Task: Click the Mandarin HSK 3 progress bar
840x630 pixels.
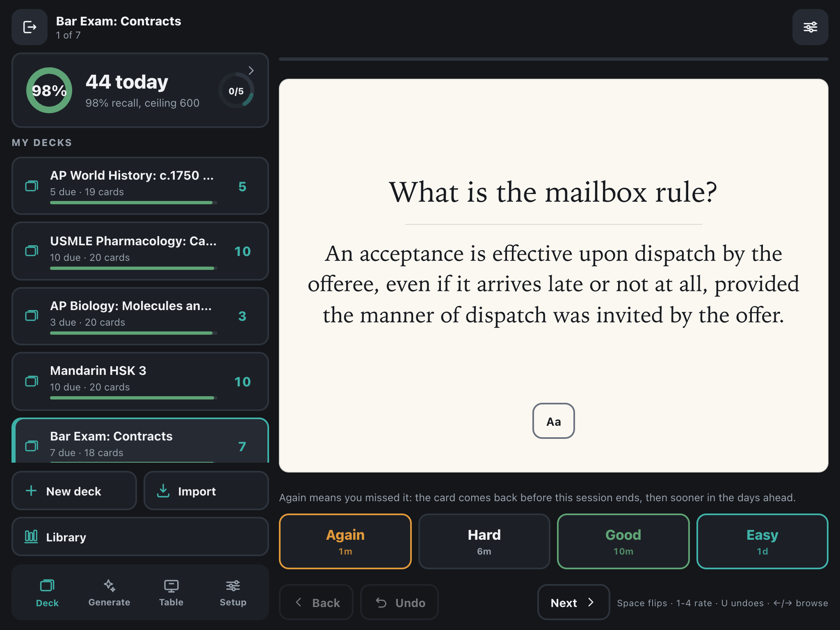Action: click(134, 398)
